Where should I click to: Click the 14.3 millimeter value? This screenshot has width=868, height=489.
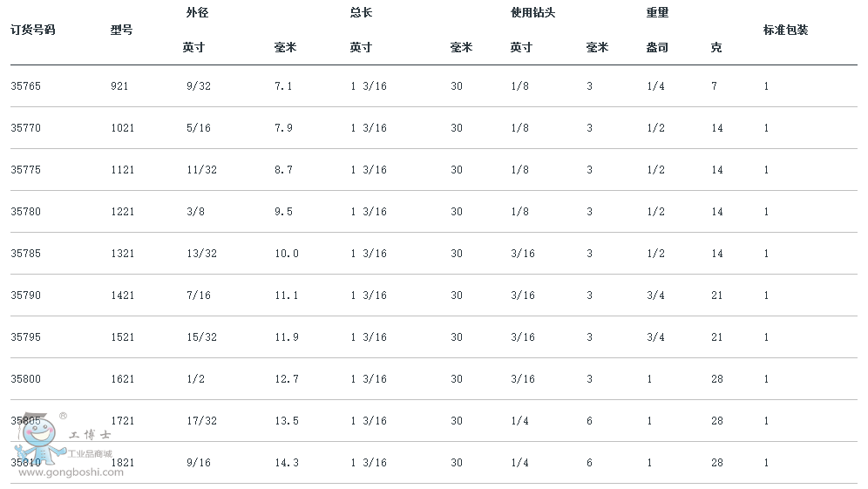click(287, 463)
